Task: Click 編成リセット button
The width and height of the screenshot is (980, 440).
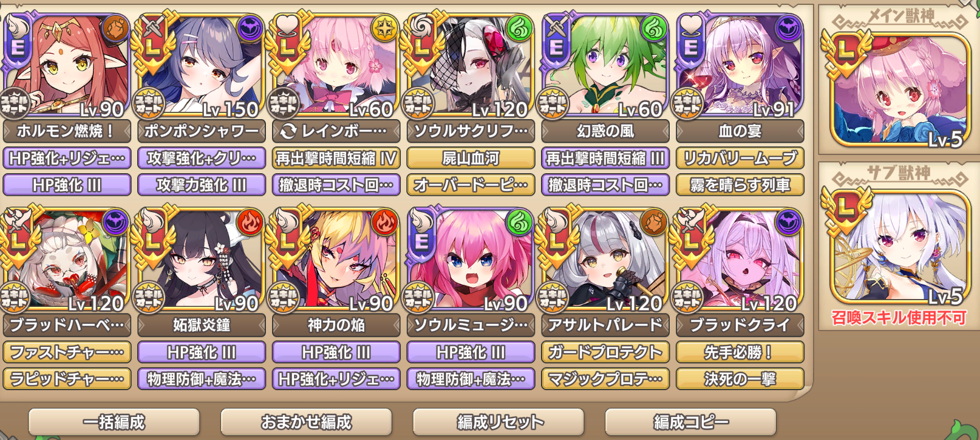Action: click(x=499, y=422)
